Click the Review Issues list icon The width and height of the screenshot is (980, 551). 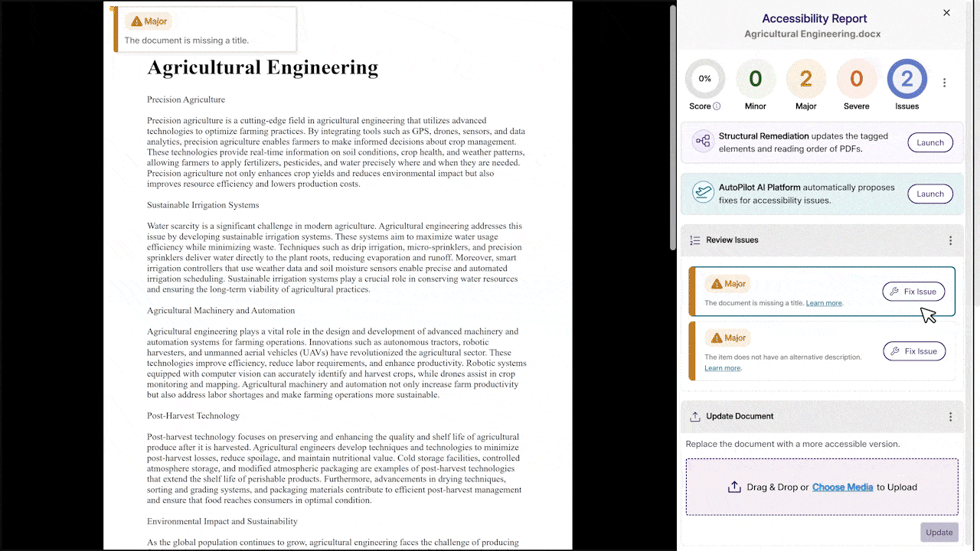[695, 240]
